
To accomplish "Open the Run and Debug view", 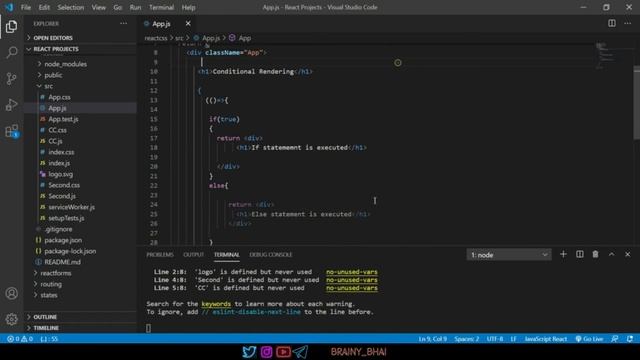I will click(x=11, y=105).
